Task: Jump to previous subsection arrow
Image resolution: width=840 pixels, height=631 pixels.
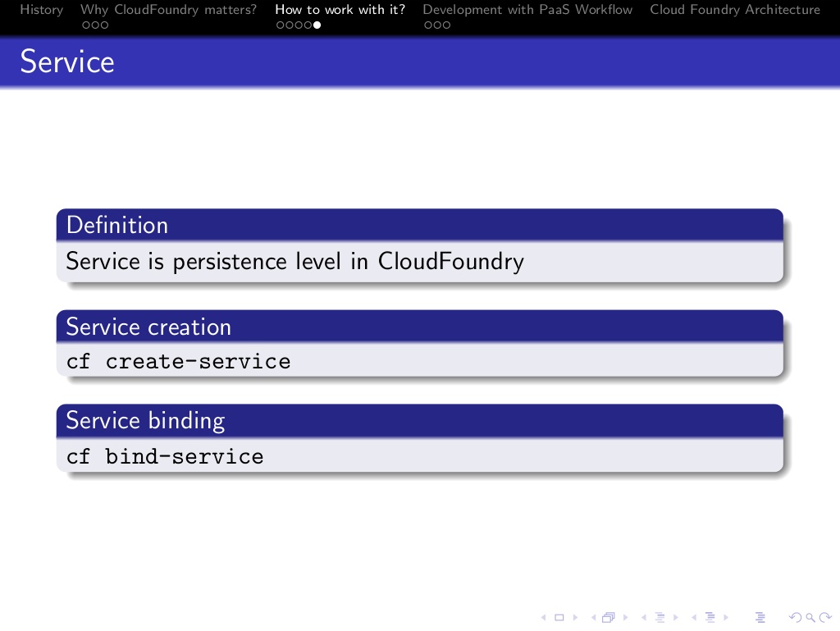Action: coord(644,618)
